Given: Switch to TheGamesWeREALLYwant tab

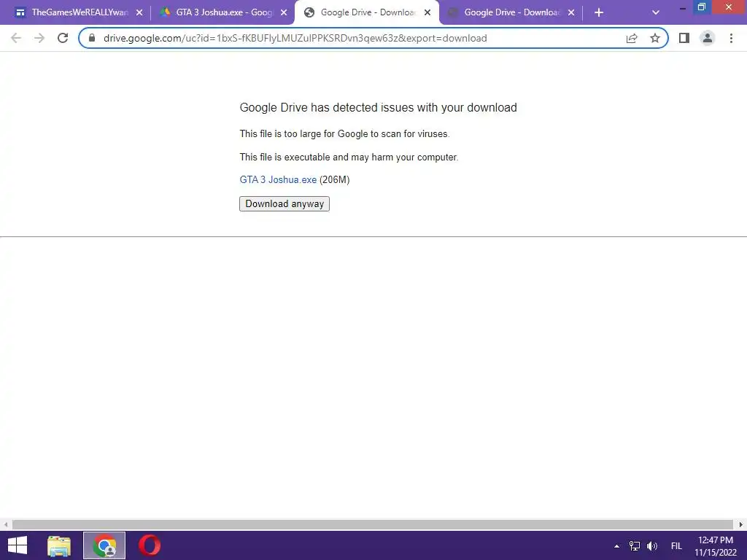Looking at the screenshot, I should point(79,12).
